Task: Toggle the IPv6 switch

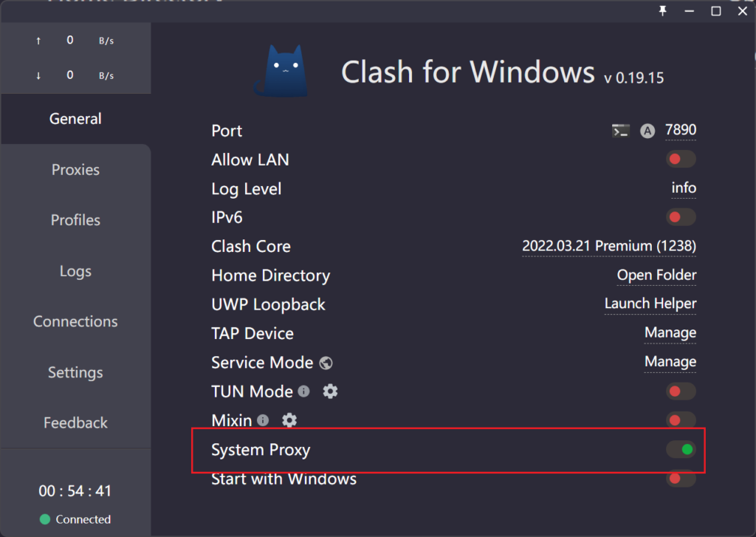Action: pyautogui.click(x=680, y=216)
